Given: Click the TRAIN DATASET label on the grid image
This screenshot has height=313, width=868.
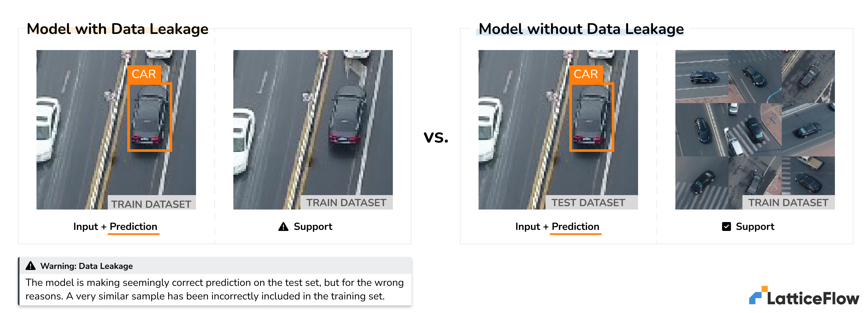Looking at the screenshot, I should pyautogui.click(x=788, y=203).
